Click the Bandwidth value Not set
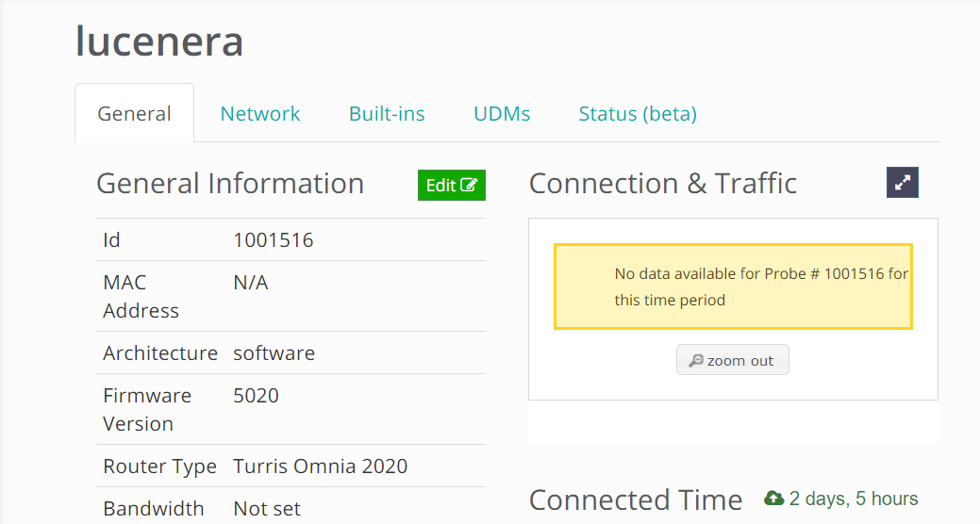Screen dimensions: 980x524 267,508
